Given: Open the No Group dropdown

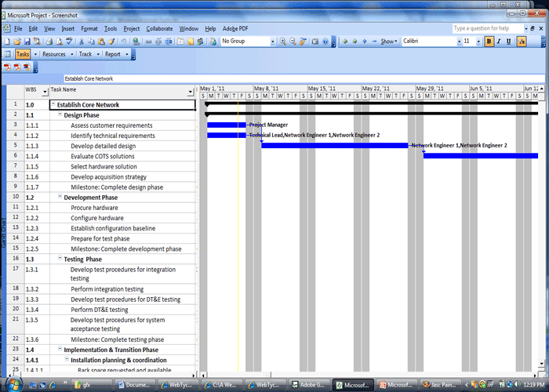Looking at the screenshot, I should click(x=272, y=42).
